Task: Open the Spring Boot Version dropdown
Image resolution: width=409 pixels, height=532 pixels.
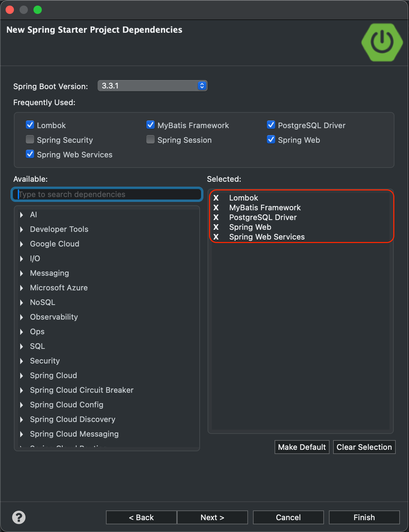Action: click(x=152, y=86)
